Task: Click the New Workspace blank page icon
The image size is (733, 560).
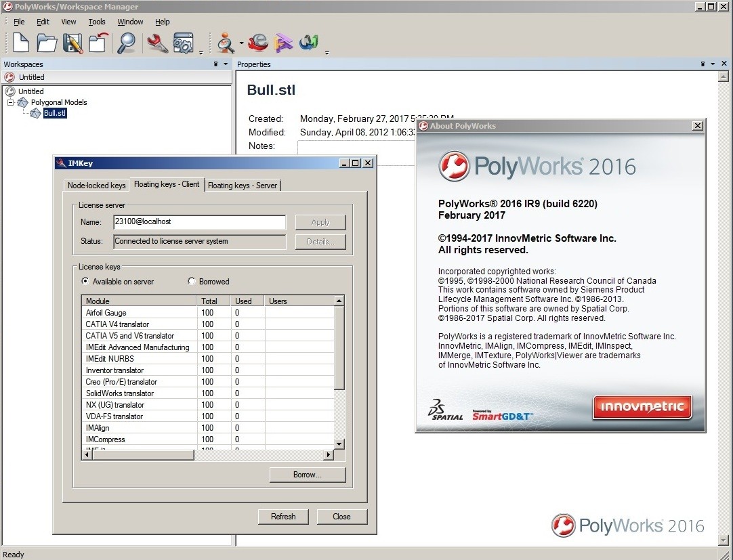Action: tap(20, 43)
